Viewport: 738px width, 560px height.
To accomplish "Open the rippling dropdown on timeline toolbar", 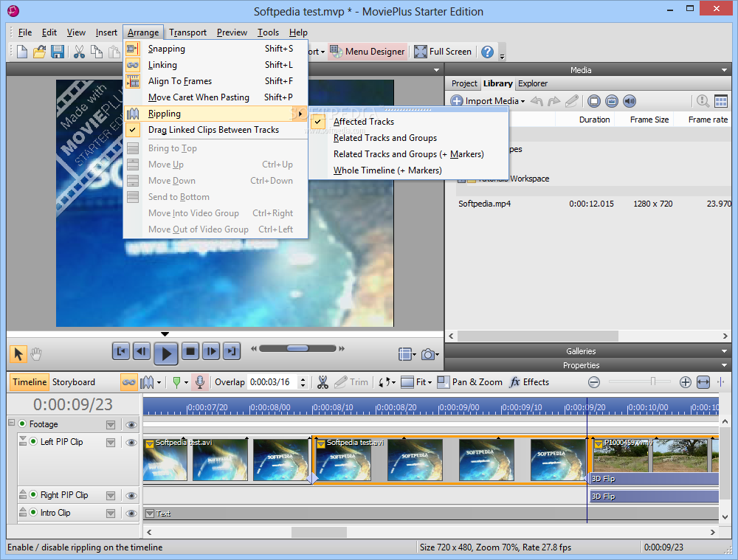I will coord(159,382).
